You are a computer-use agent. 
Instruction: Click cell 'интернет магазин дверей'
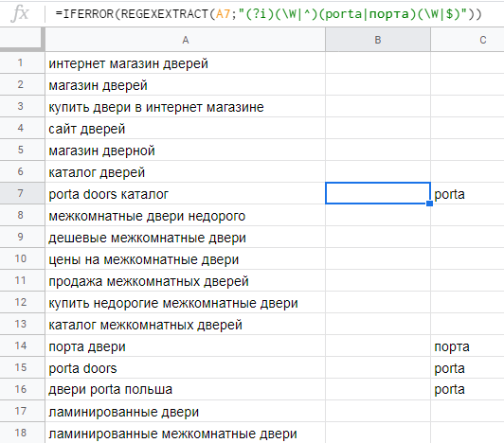[185, 63]
